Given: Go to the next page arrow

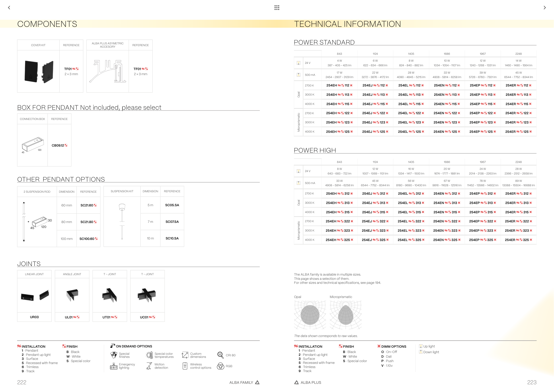Looking at the screenshot, I should (545, 8).
